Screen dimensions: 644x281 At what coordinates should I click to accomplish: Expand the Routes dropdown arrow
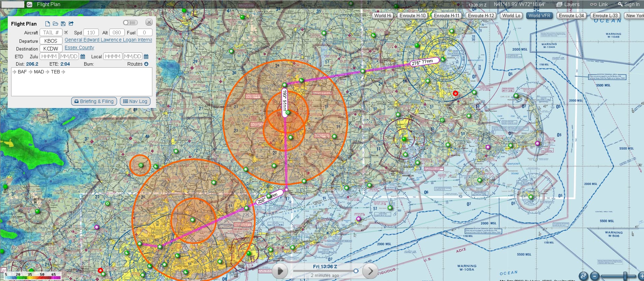point(146,64)
